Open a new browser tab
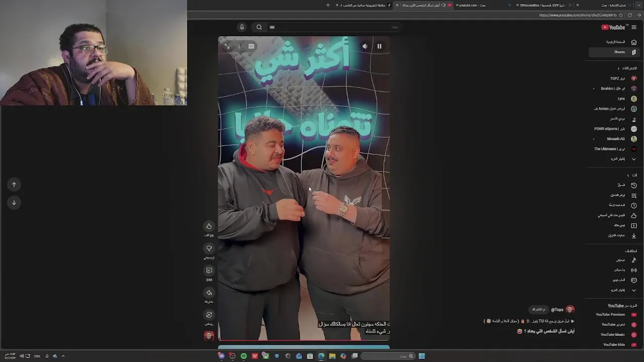The image size is (644, 362). tap(328, 5)
